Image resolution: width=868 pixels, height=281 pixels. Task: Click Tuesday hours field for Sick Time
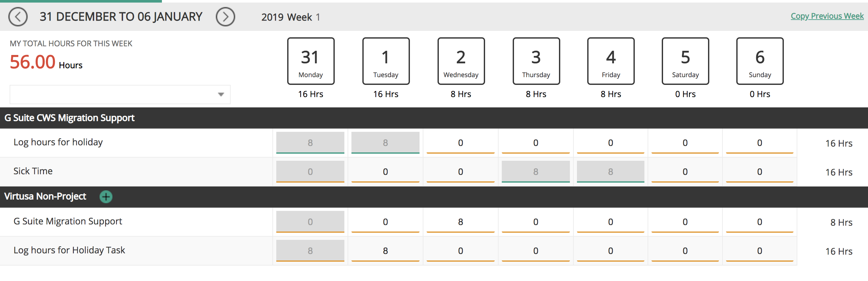click(x=385, y=172)
